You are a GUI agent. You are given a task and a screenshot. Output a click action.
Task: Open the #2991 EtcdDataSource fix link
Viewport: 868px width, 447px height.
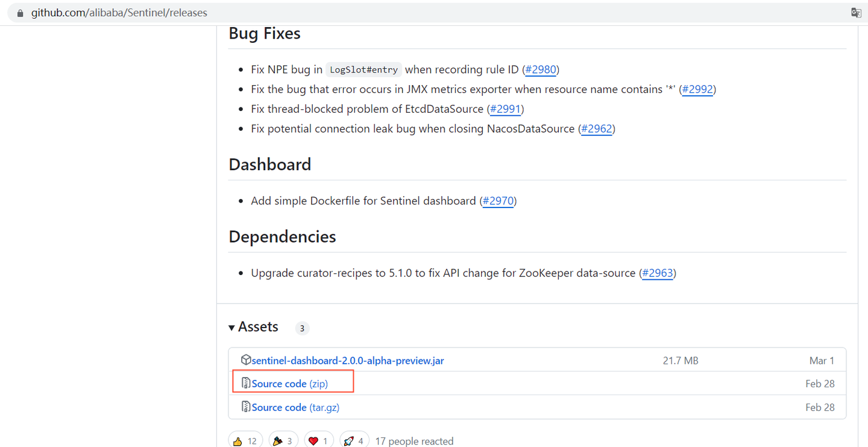(505, 109)
